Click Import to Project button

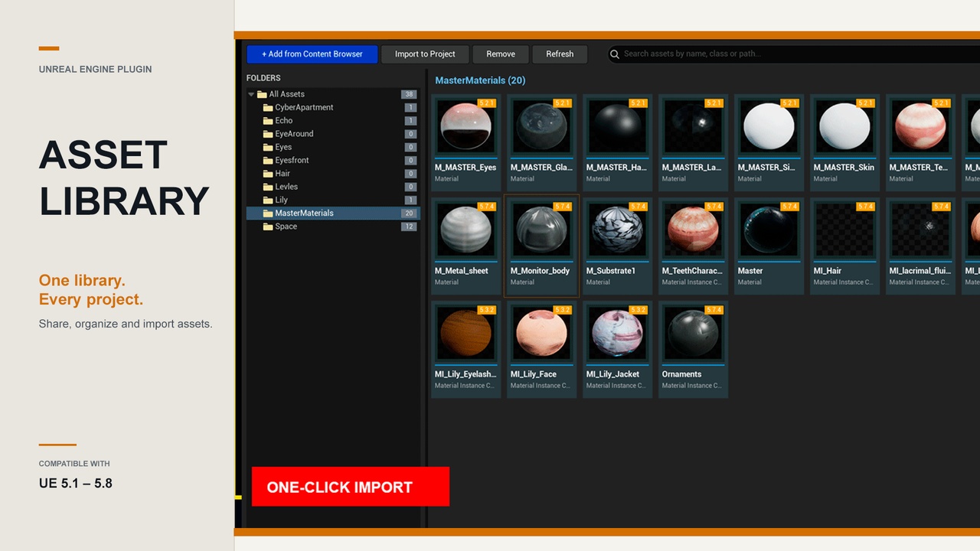pos(425,54)
